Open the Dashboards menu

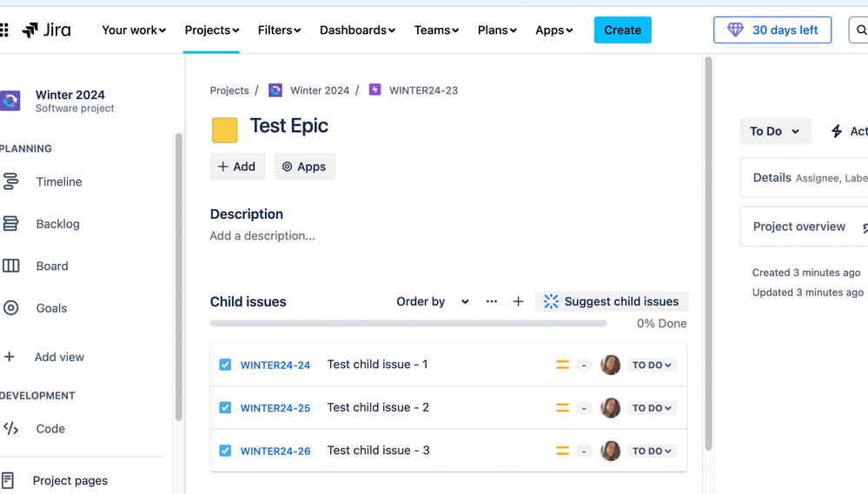coord(357,30)
